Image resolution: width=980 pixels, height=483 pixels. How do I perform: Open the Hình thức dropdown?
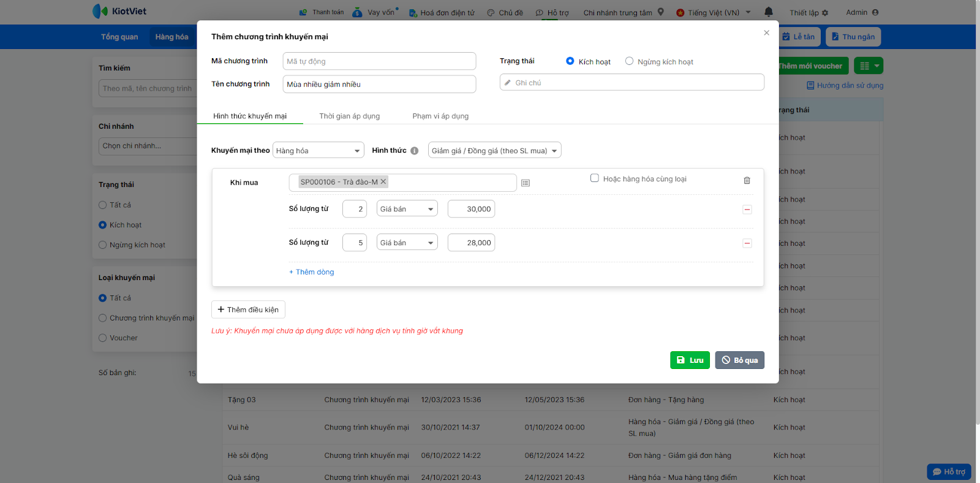tap(494, 151)
